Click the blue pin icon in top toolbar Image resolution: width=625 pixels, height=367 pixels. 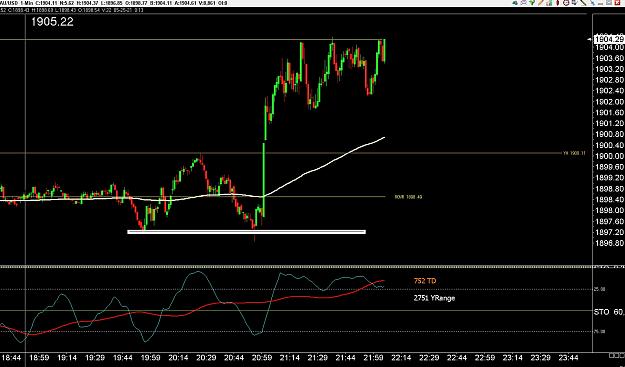(x=592, y=3)
